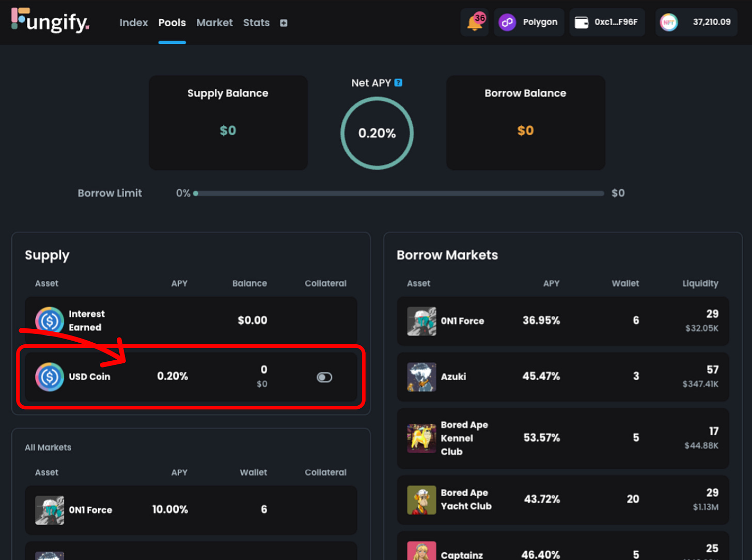Open the Captainz borrow market row
This screenshot has height=560, width=752.
pos(563,546)
